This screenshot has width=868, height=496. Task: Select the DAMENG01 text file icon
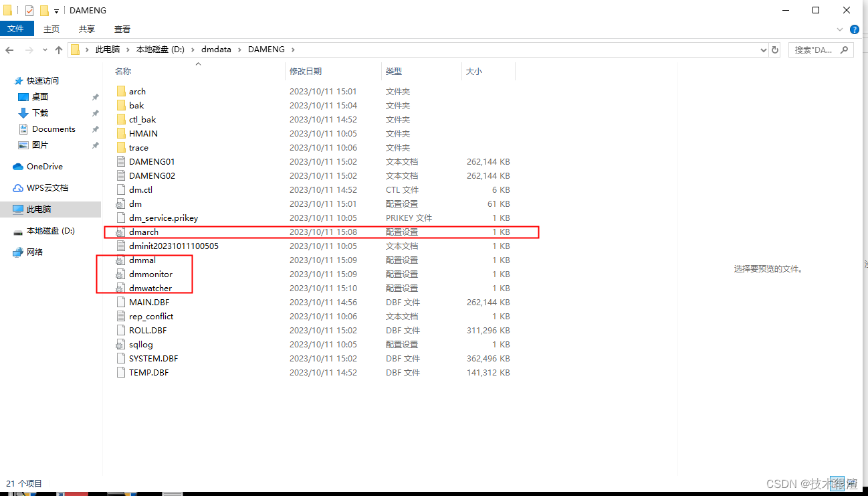121,161
